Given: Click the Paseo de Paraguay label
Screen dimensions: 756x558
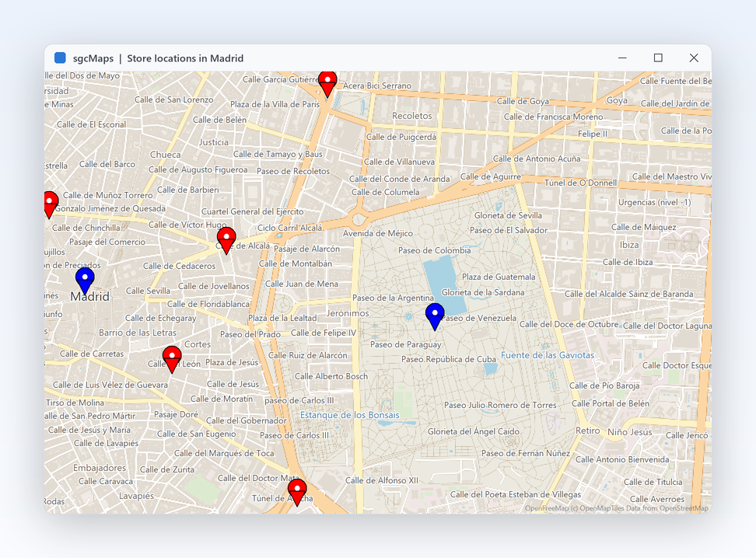Looking at the screenshot, I should click(x=405, y=344).
